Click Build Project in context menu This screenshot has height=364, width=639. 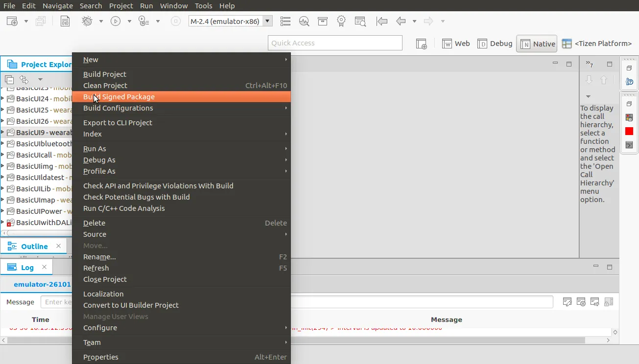click(181, 74)
